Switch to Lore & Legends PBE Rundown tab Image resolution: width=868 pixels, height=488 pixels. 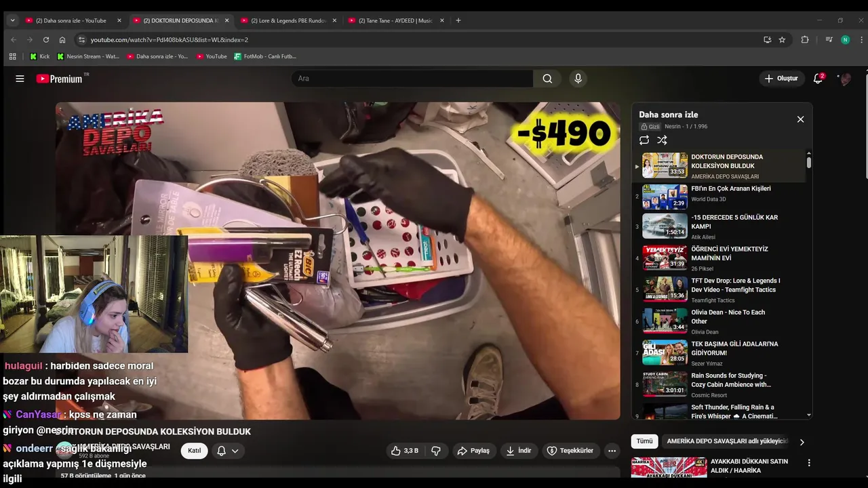click(x=288, y=20)
